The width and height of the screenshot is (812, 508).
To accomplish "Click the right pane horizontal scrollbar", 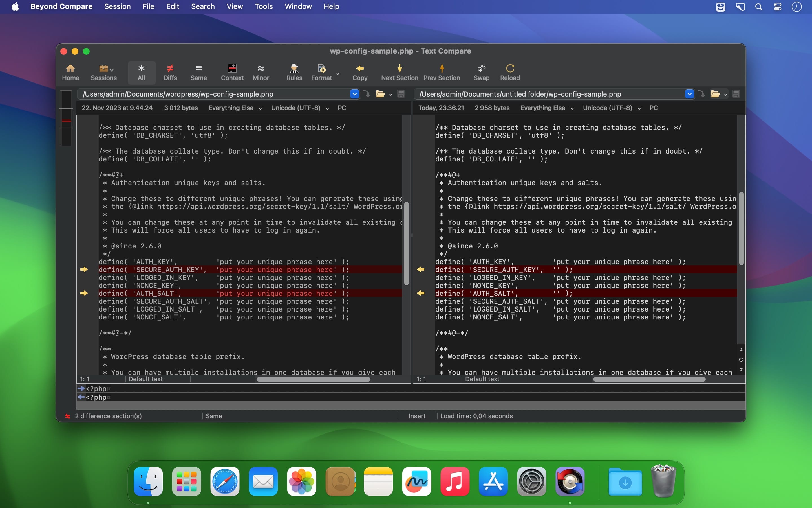I will [x=649, y=379].
